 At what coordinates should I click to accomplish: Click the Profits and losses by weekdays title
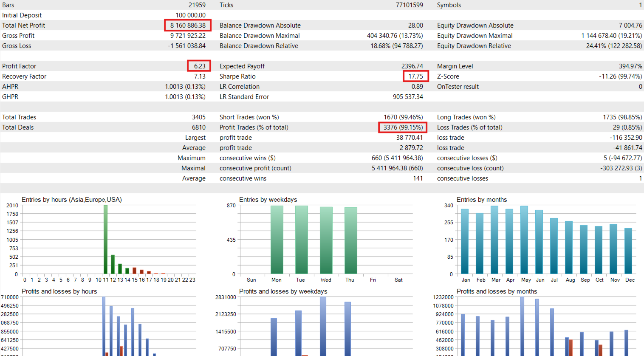click(283, 291)
